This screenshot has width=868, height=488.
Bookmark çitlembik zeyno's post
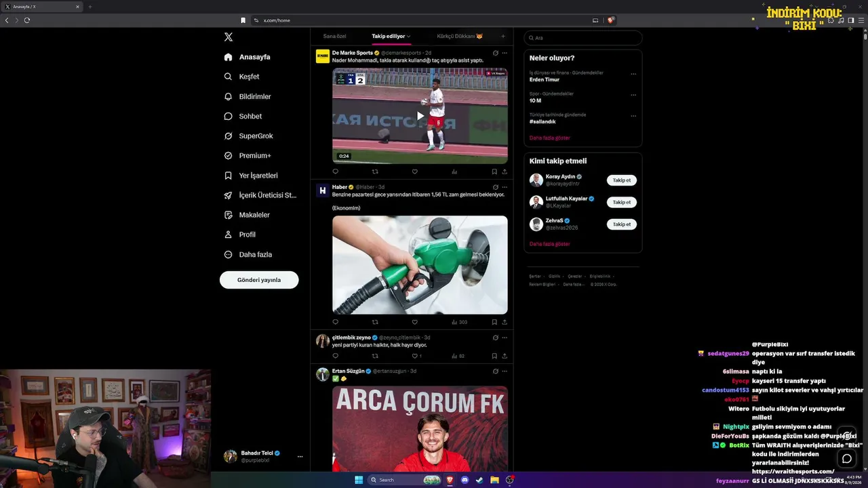494,356
